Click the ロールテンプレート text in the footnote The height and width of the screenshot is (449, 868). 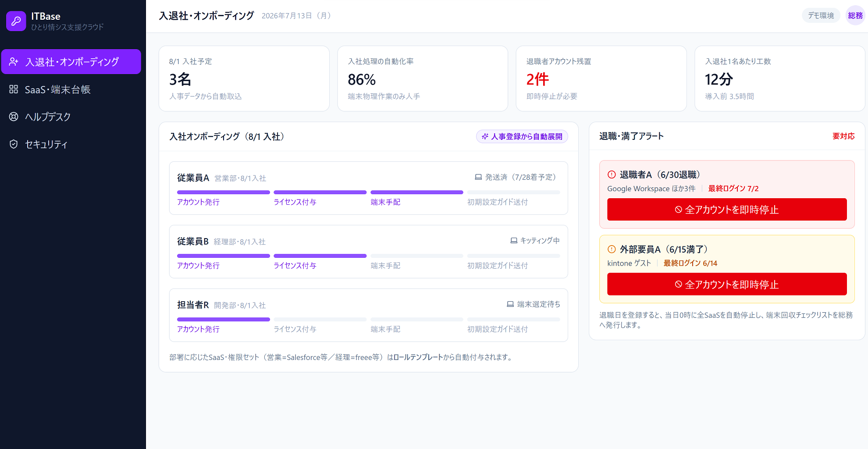(x=418, y=357)
